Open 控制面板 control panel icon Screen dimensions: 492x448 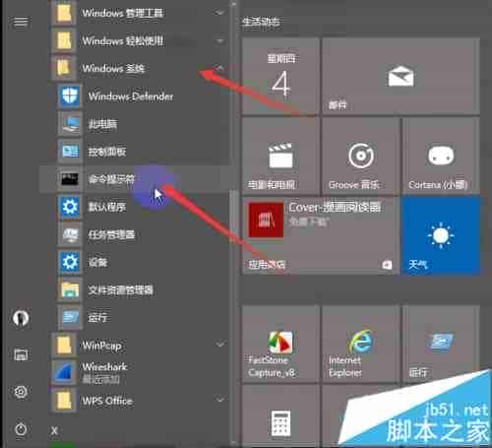point(69,152)
